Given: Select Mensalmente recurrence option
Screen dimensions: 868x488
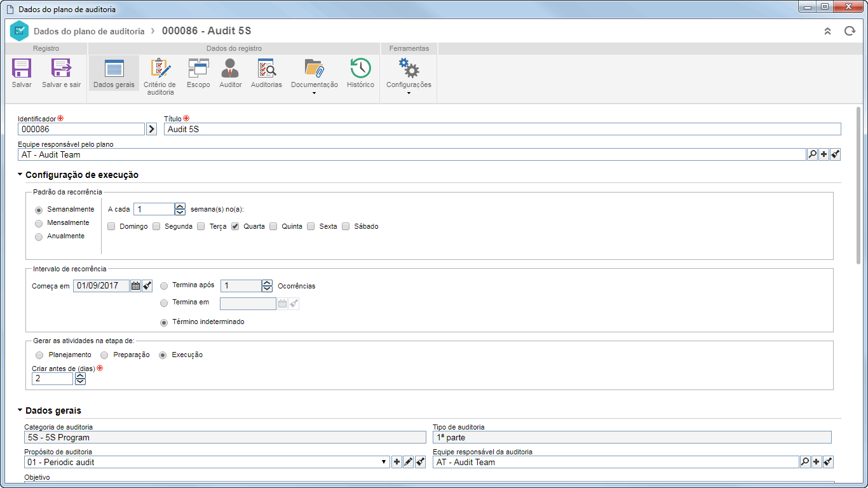Looking at the screenshot, I should click(x=39, y=223).
